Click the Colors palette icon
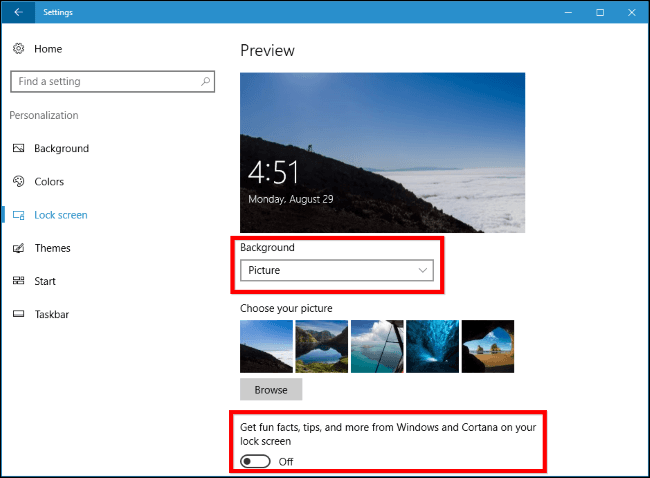Screen dimensions: 650x478 pos(18,181)
